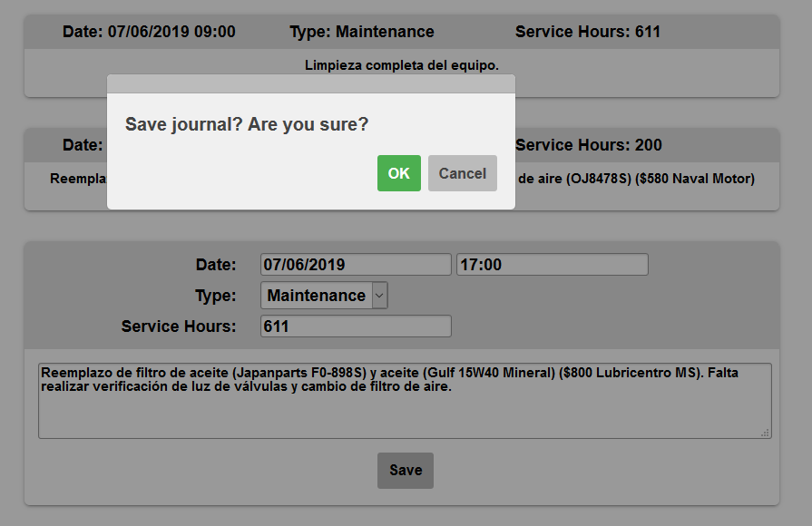Click into the journal notes text area

coord(405,401)
